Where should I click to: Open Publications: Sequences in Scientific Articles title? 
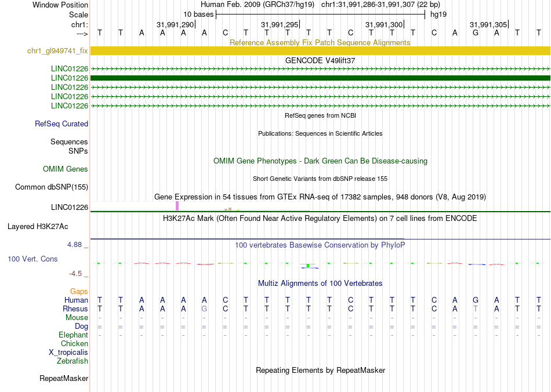320,133
